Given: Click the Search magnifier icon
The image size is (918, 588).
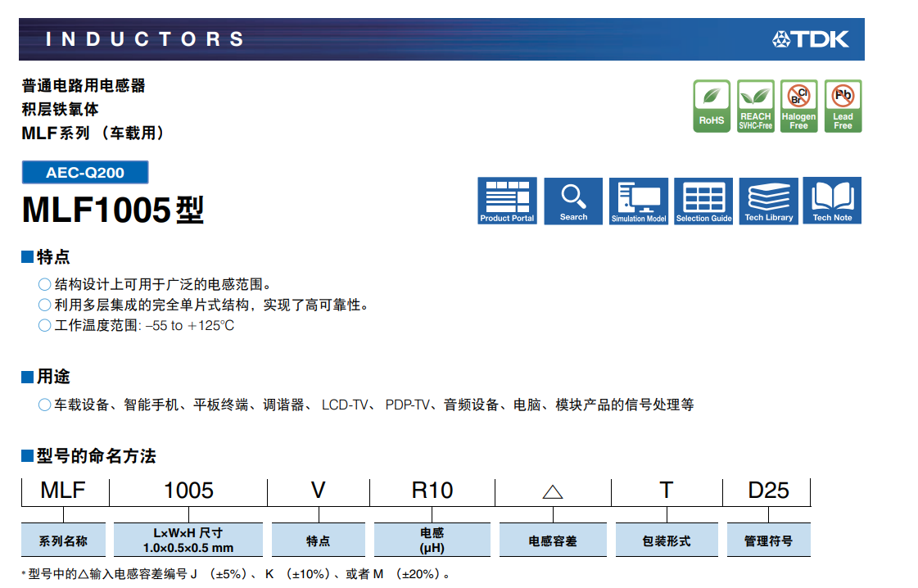Looking at the screenshot, I should click(x=573, y=201).
